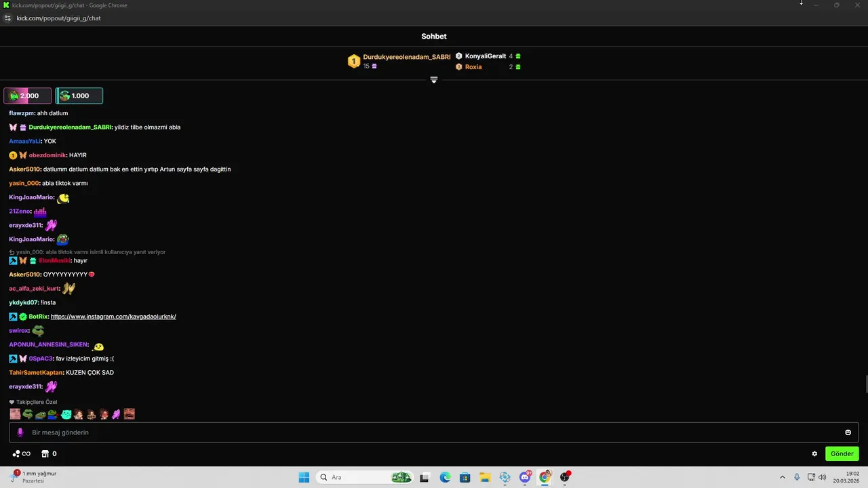
Task: Collapse the leaderboard with the arrow below it
Action: click(434, 80)
